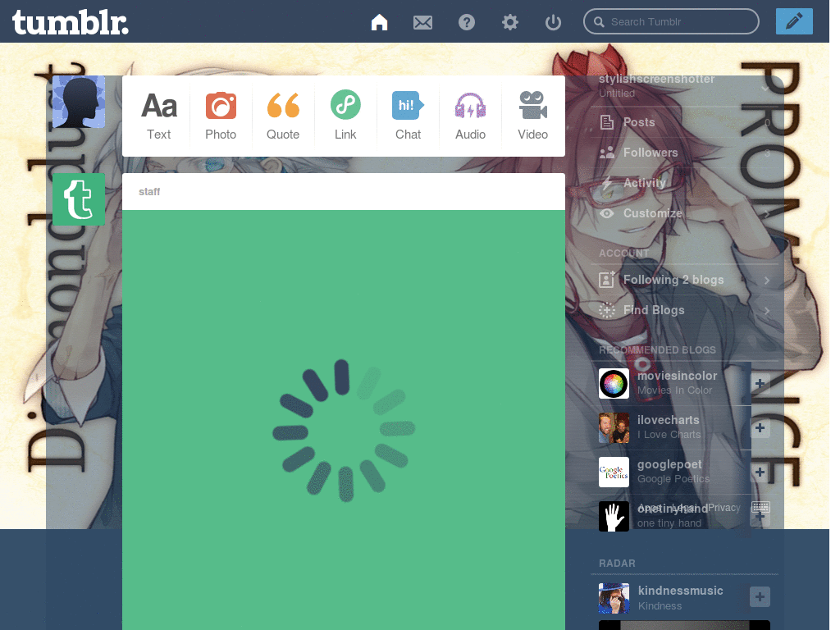
Task: Click the kindnessmusic avatar thumbnail
Action: click(614, 598)
